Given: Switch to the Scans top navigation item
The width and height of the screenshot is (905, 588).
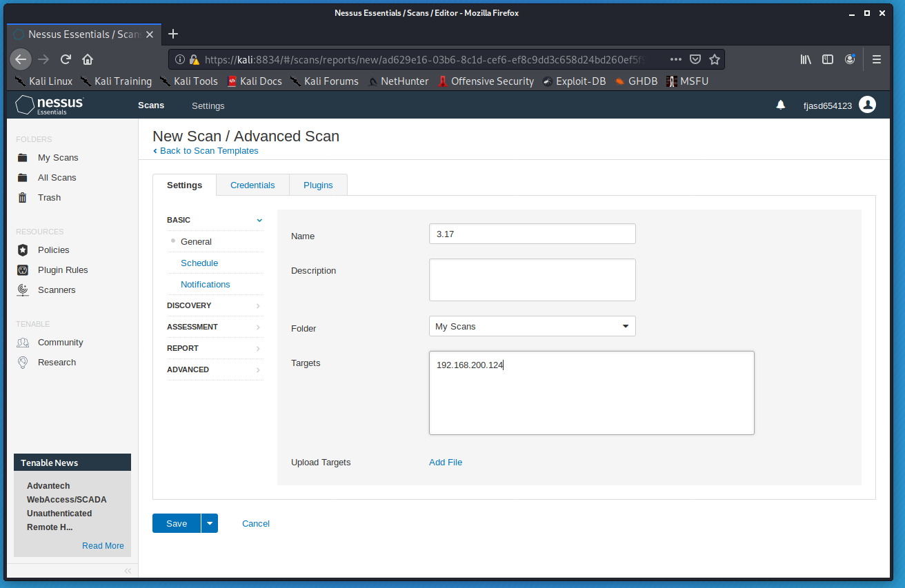Looking at the screenshot, I should (151, 105).
